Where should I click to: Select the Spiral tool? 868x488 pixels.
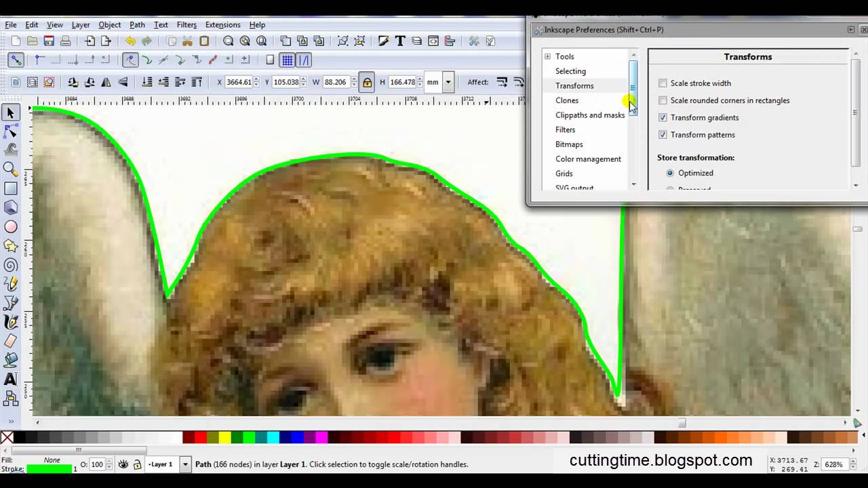pos(11,265)
